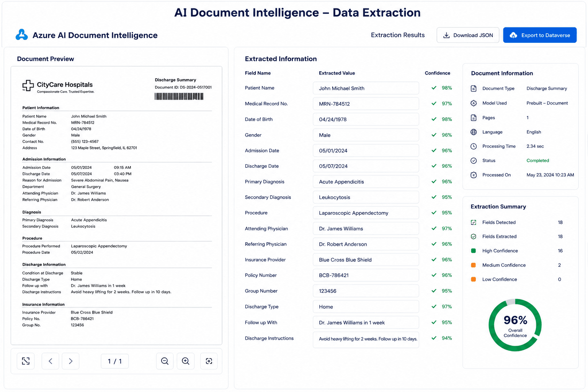Click the Extracted Value column header
Screen dimensions: 588x392
337,73
